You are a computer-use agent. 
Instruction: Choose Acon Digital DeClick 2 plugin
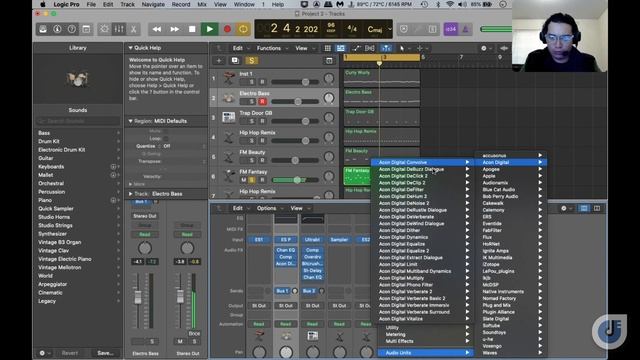(422, 176)
